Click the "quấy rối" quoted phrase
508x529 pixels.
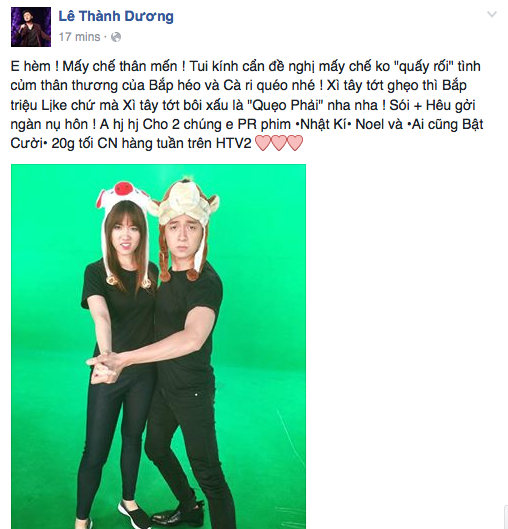click(424, 66)
